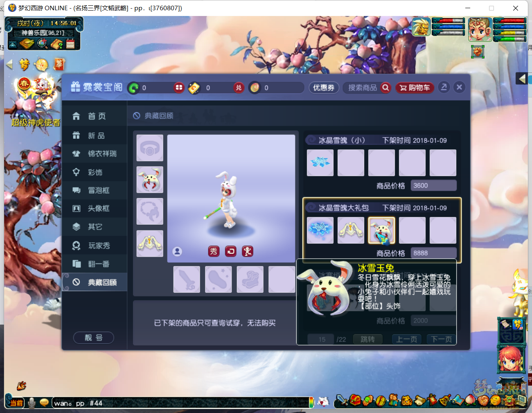Select 锦衣祥瑞 in the shop sidebar
Screen dimensions: 532x413
click(x=94, y=153)
